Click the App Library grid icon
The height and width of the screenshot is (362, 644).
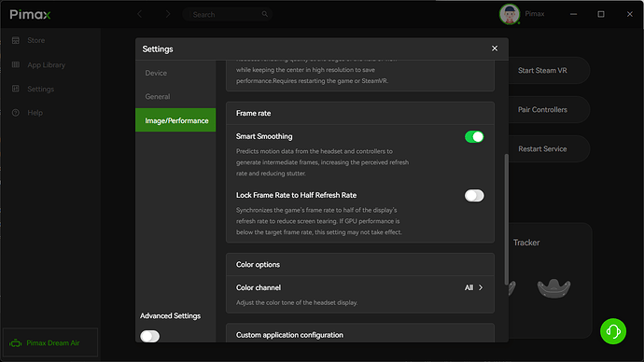pos(16,64)
